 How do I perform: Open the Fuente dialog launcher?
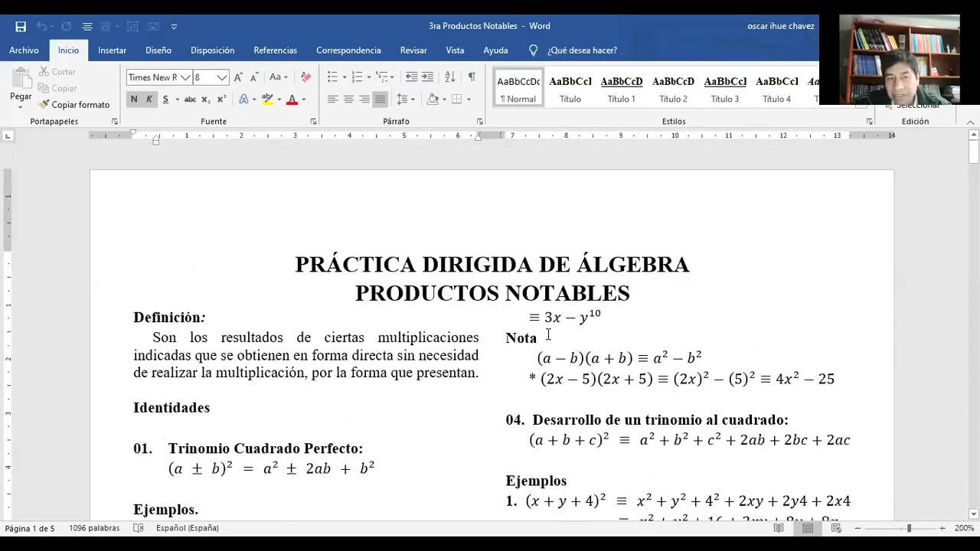(x=313, y=122)
